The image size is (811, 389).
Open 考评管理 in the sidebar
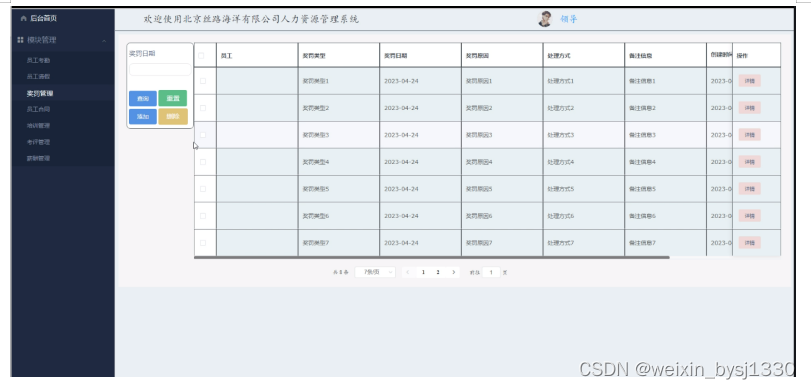coord(38,142)
